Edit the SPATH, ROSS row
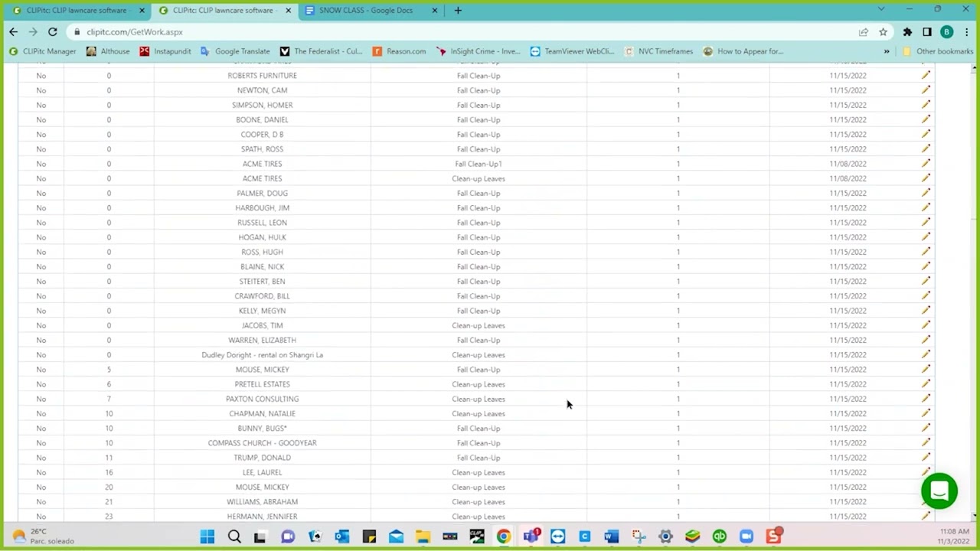Screen dimensions: 980x551 [926, 148]
